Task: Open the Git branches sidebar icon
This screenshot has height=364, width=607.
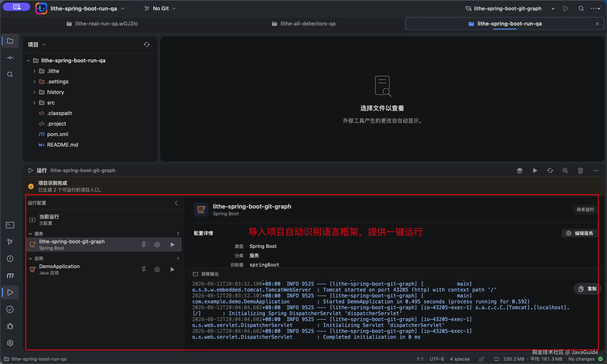Action: point(10,242)
